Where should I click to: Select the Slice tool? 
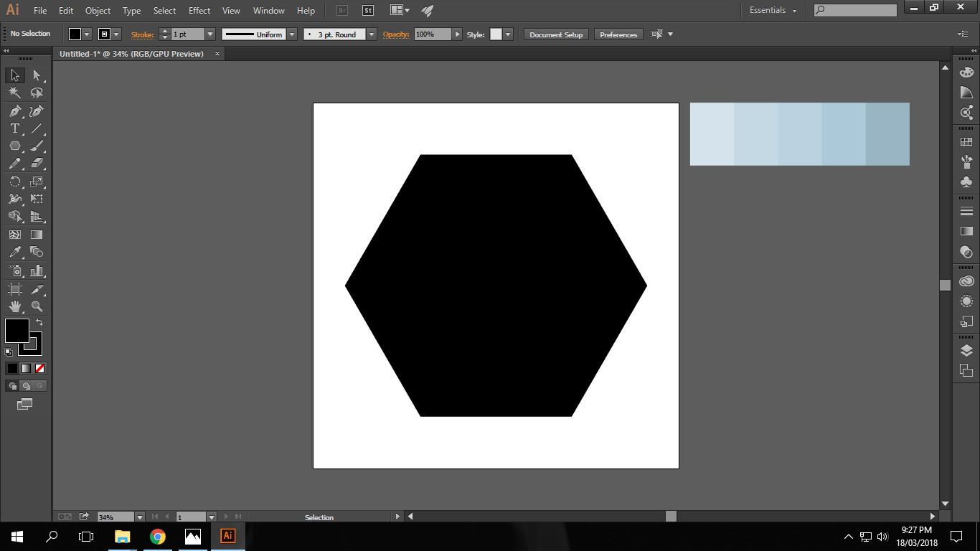pos(37,288)
